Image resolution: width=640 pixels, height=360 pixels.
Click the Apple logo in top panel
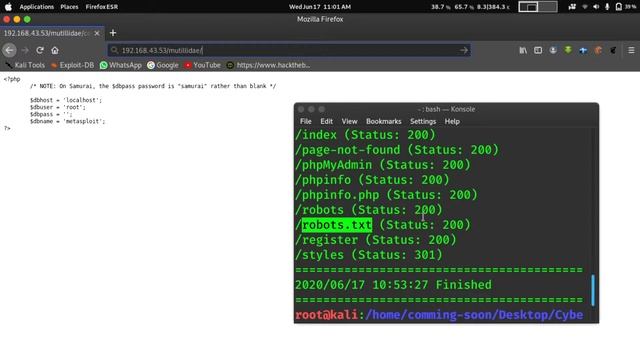(8, 7)
